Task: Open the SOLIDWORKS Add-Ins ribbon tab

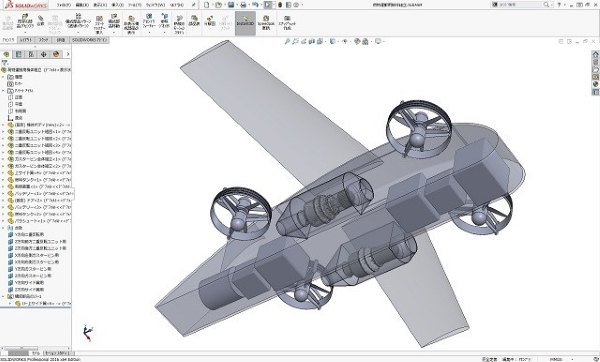Action: tap(90, 40)
